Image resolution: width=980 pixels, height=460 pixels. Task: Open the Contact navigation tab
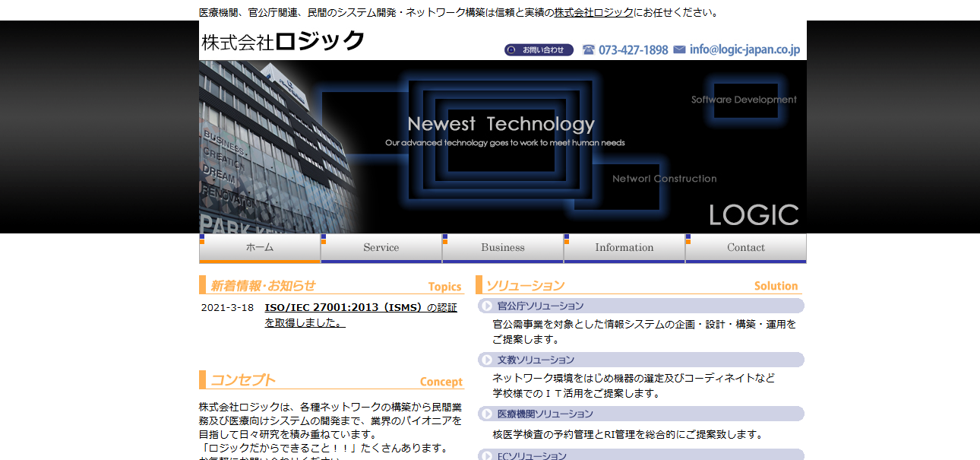pos(746,248)
